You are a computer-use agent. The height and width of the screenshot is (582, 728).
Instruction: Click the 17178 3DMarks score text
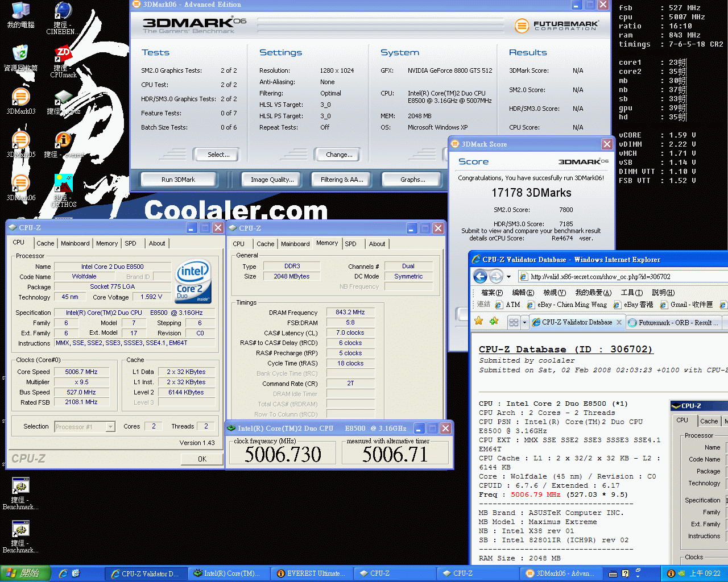click(x=531, y=193)
